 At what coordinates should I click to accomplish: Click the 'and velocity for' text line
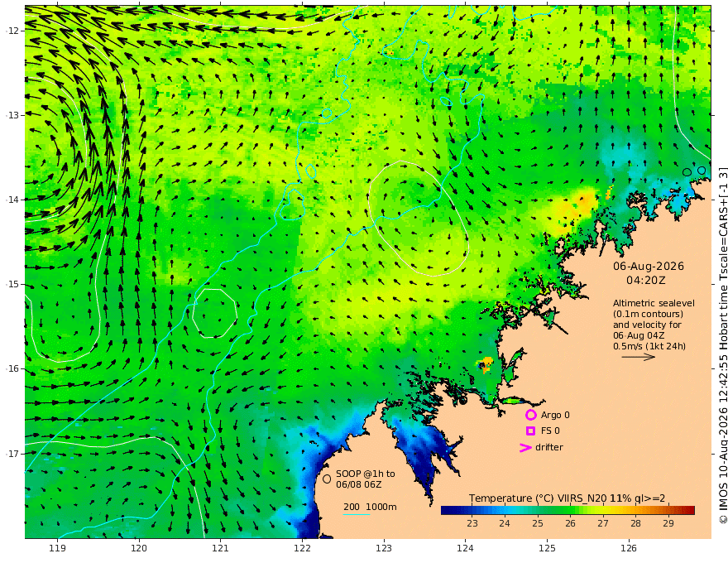coord(647,325)
